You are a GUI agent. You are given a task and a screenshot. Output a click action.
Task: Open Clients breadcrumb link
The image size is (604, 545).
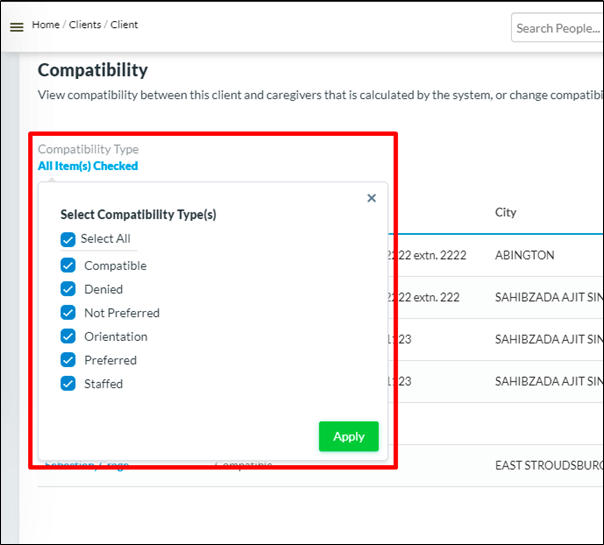84,25
